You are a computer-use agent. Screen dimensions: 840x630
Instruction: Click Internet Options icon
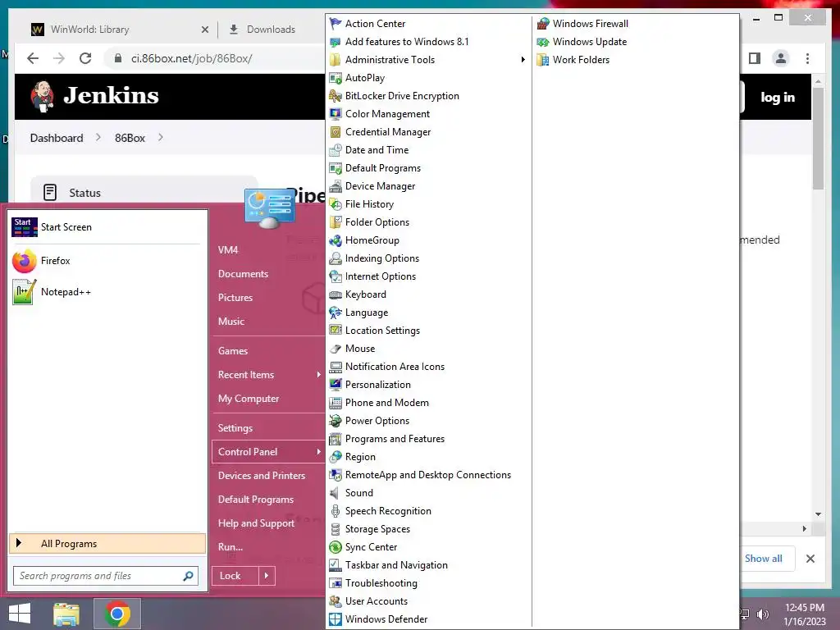pyautogui.click(x=336, y=276)
